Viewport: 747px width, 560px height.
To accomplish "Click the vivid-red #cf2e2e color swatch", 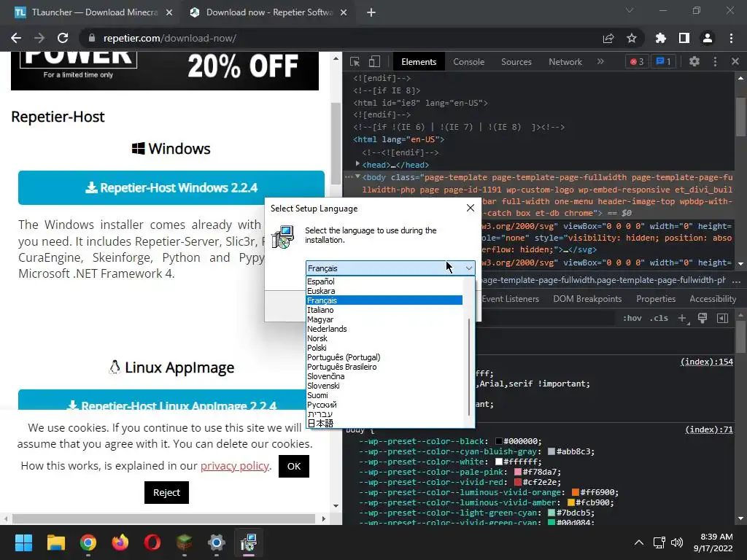I will click(x=518, y=482).
